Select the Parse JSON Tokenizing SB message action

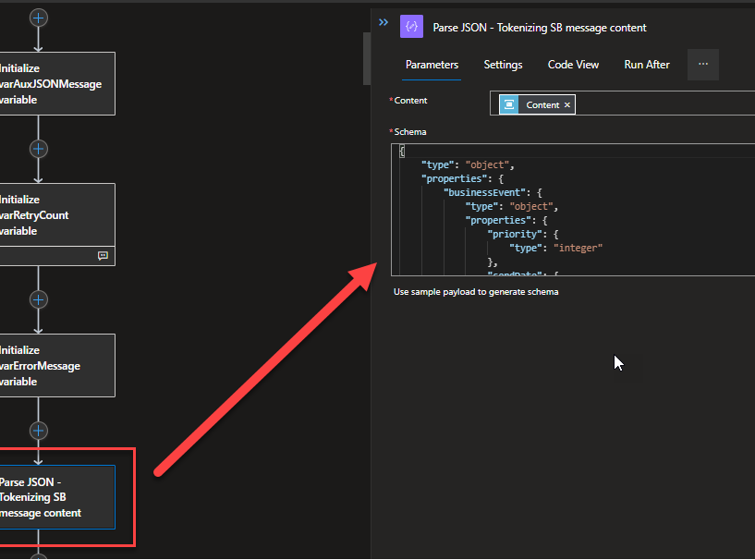pyautogui.click(x=57, y=497)
